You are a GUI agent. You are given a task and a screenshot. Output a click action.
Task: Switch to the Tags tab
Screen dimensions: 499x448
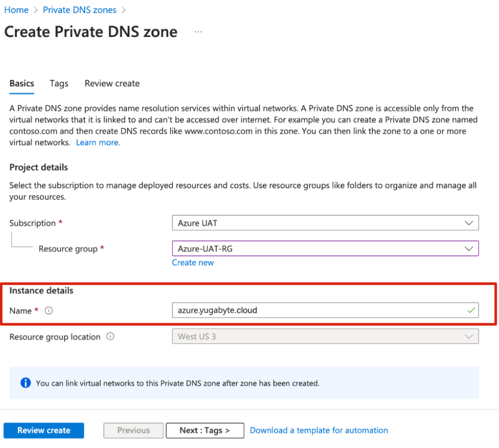pyautogui.click(x=59, y=83)
